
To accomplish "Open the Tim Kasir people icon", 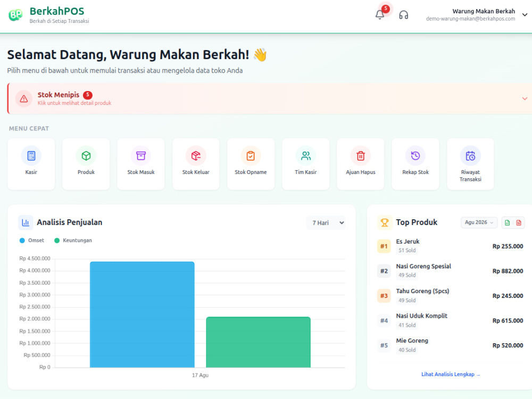I will tap(306, 156).
